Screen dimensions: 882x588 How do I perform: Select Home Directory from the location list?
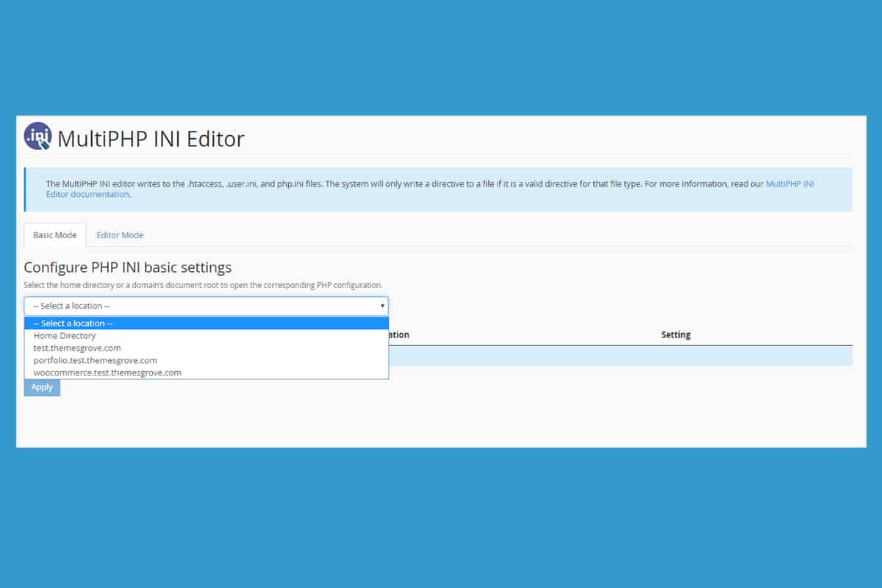(65, 336)
